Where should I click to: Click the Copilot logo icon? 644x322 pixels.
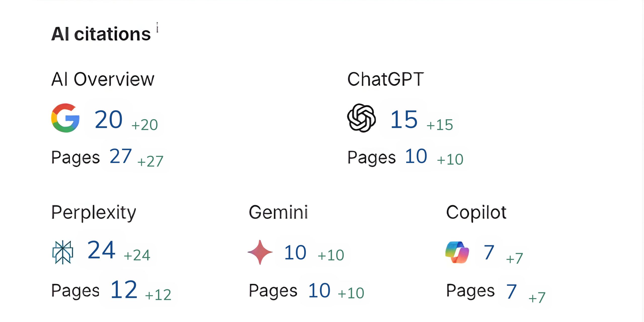457,252
